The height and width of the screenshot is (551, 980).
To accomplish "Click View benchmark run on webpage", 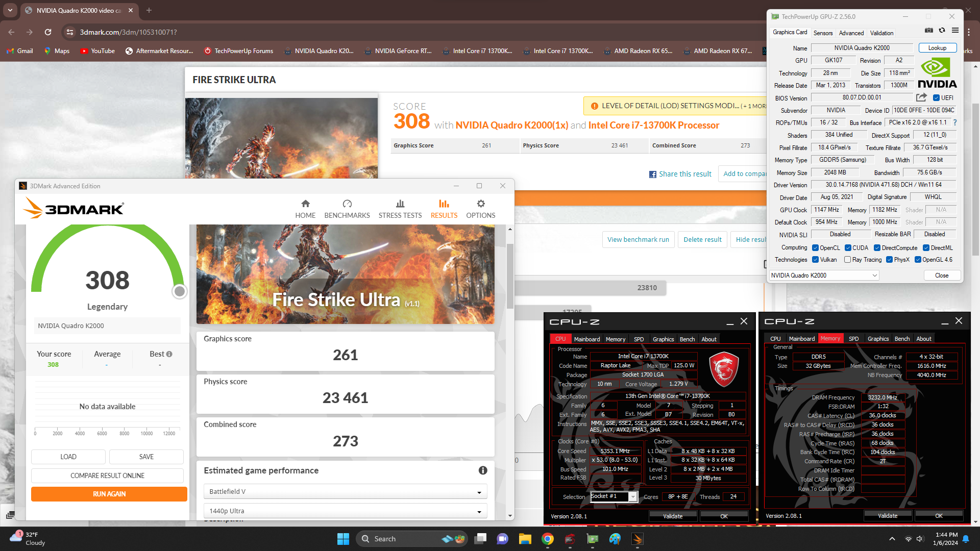I will point(638,240).
